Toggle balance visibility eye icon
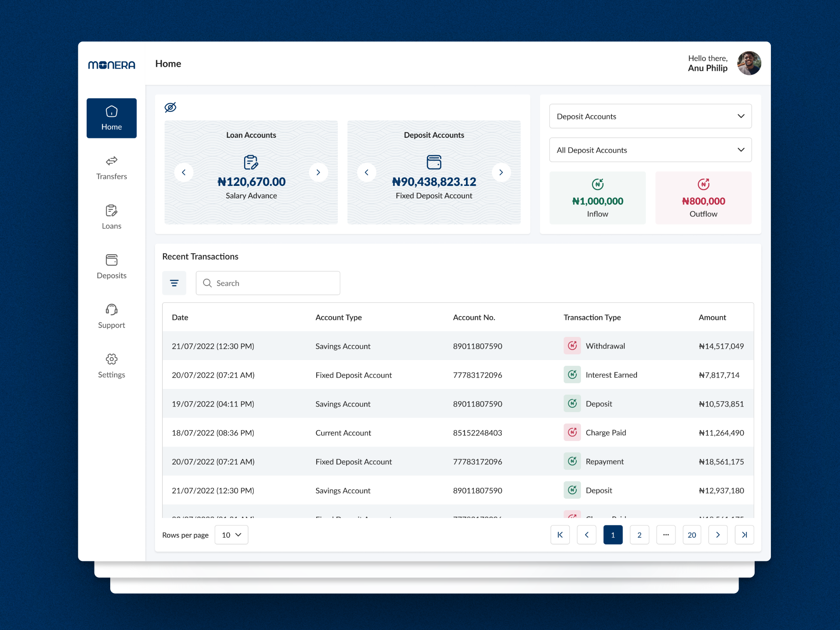This screenshot has width=840, height=630. (x=170, y=107)
